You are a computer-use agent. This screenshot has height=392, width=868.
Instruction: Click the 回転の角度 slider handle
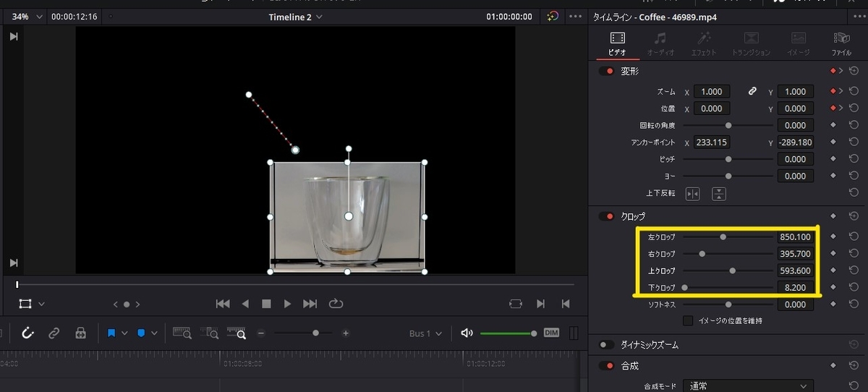(x=728, y=125)
